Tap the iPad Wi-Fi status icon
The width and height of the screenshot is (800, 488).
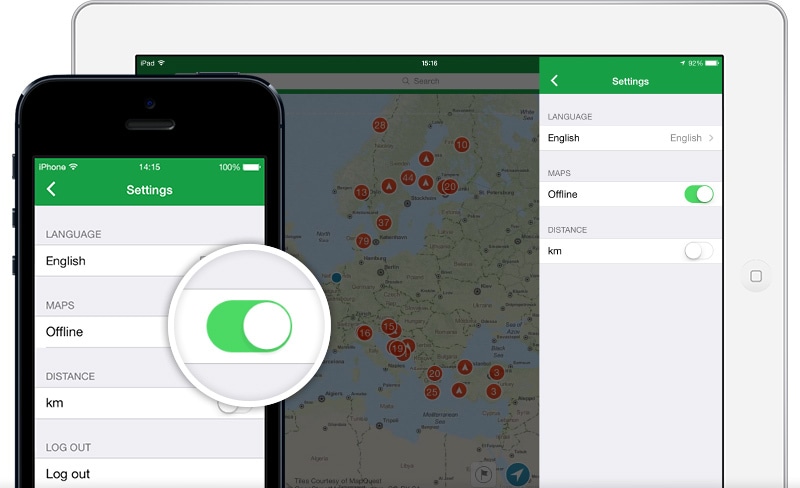(161, 63)
